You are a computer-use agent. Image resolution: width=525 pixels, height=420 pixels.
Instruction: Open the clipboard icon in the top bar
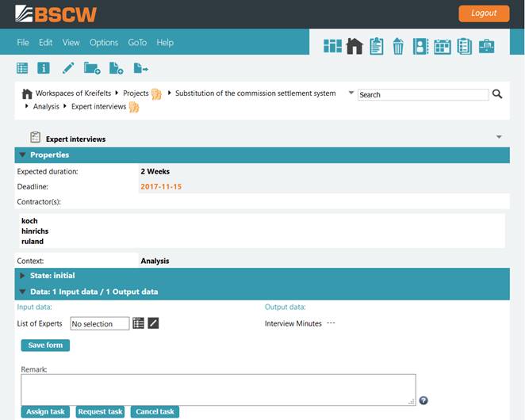point(376,47)
